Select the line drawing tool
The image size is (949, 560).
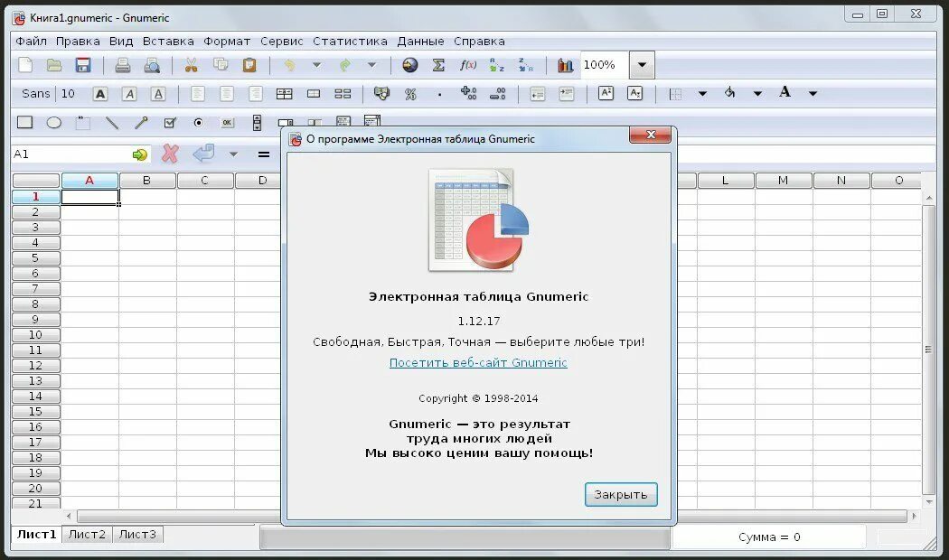tap(112, 123)
